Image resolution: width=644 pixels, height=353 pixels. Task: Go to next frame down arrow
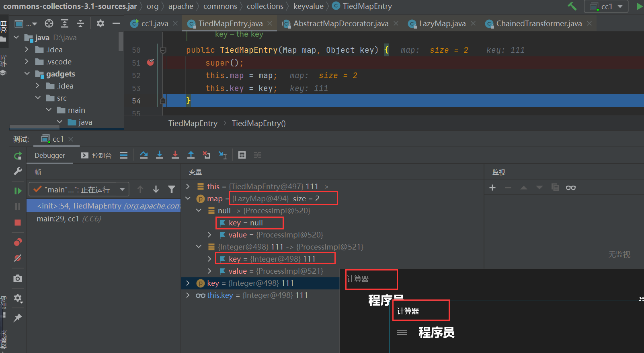(x=156, y=189)
